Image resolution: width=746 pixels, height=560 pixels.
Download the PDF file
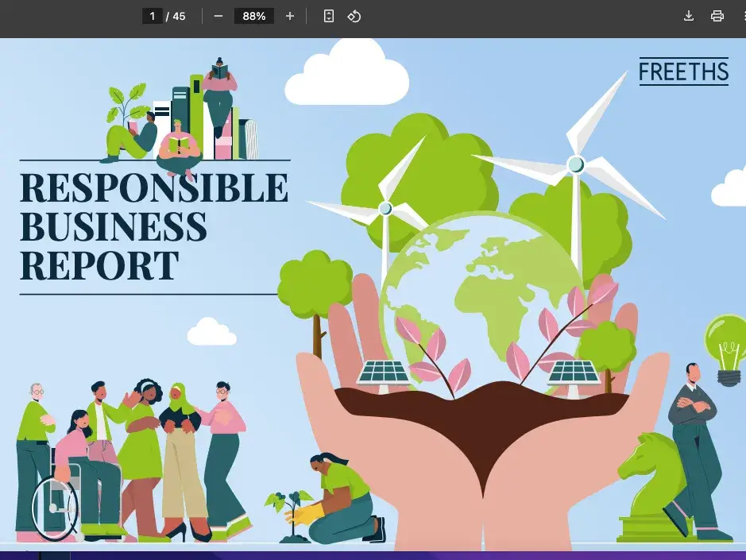coord(689,16)
